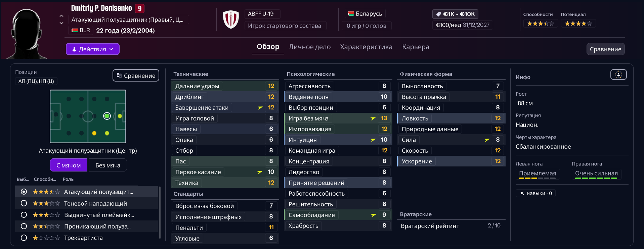Click the up chevron beside player position
This screenshot has width=644, height=249.
61,16
